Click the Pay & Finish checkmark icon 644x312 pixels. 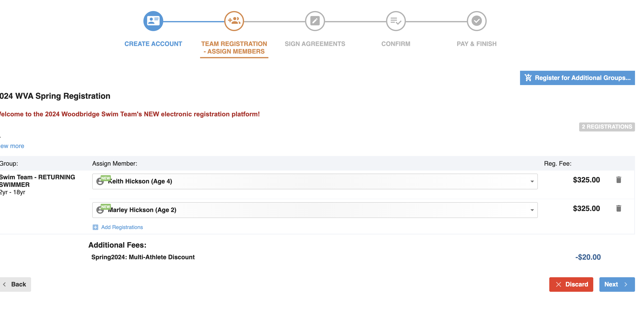[x=476, y=21]
